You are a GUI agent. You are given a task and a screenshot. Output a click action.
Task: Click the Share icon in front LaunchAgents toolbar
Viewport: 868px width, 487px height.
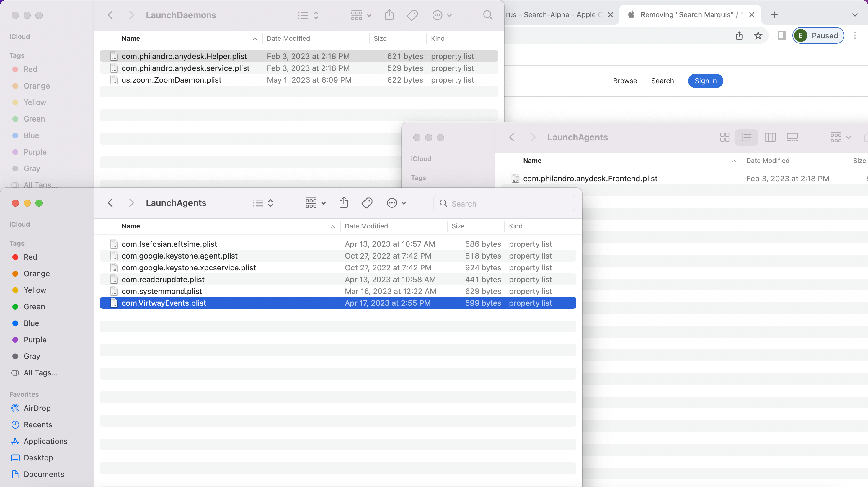343,203
